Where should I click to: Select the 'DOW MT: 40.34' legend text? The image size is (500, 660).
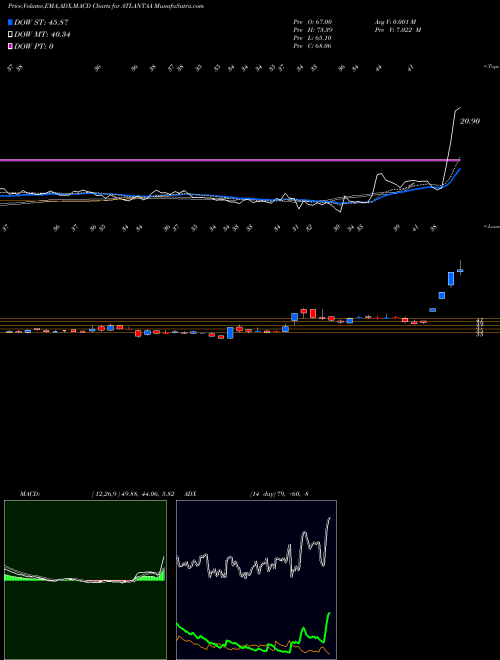pyautogui.click(x=42, y=35)
